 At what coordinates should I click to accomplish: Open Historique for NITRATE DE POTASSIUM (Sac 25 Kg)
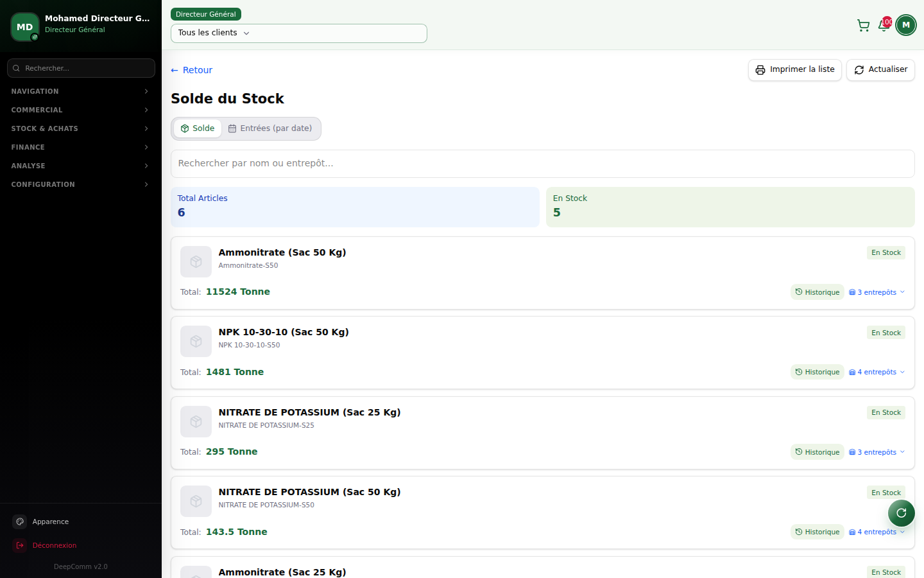click(817, 452)
